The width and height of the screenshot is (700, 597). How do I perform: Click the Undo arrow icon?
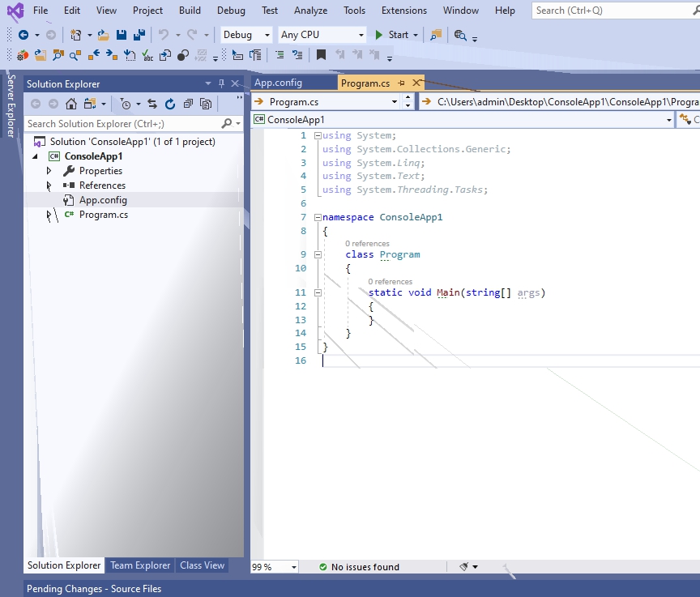point(164,35)
